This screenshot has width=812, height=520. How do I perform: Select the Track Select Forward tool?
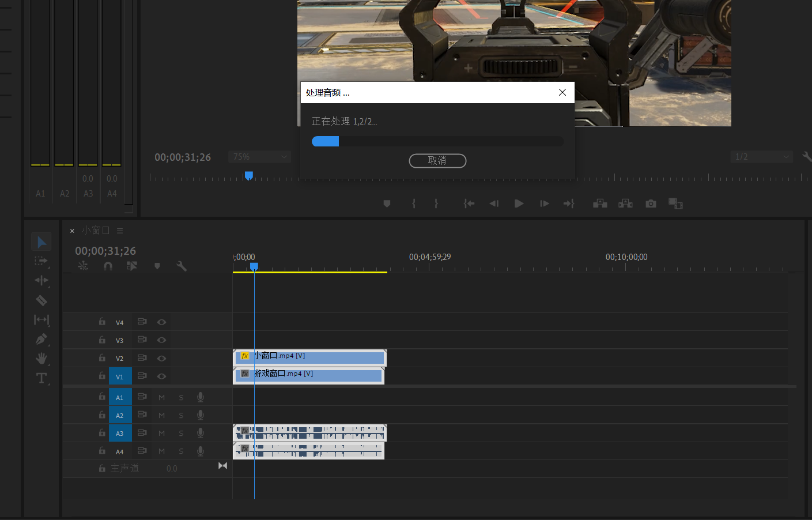click(41, 261)
